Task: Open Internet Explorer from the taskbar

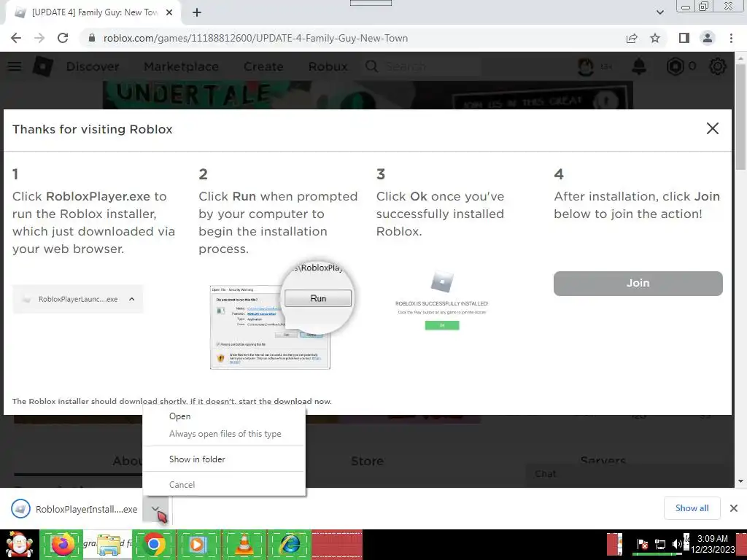Action: [290, 544]
